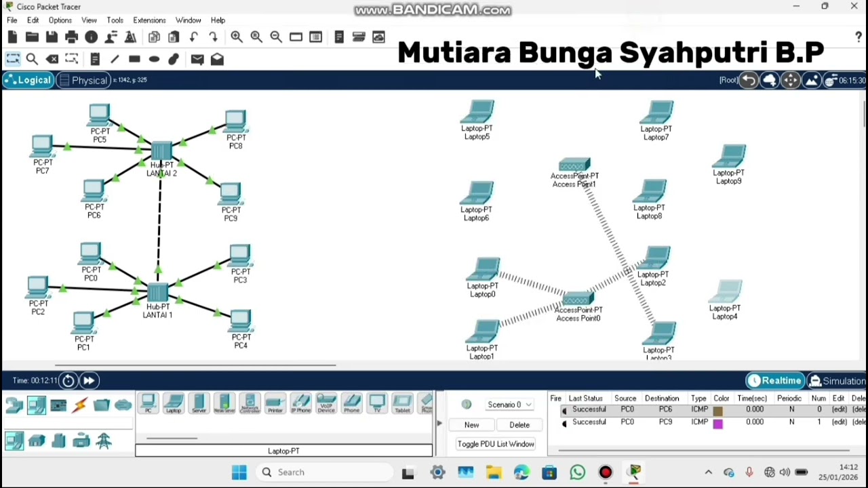Toggle the scenario description info circle
The height and width of the screenshot is (488, 868).
click(x=467, y=405)
